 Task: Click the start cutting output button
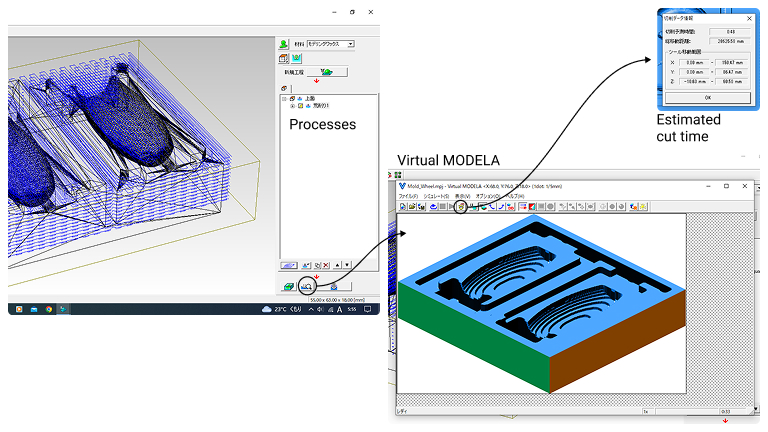(334, 287)
